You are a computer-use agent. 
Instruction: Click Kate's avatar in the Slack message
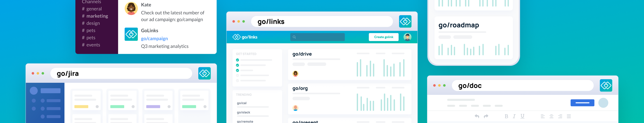tap(131, 8)
